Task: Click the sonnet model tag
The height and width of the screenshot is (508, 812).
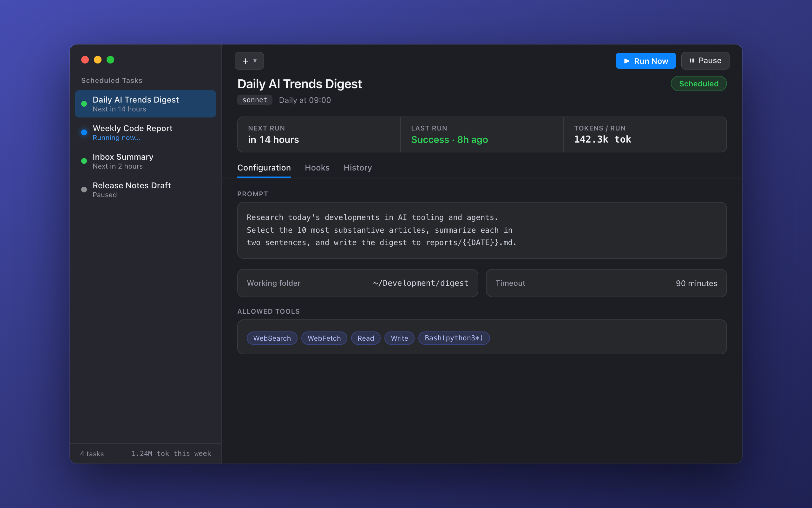Action: 255,100
